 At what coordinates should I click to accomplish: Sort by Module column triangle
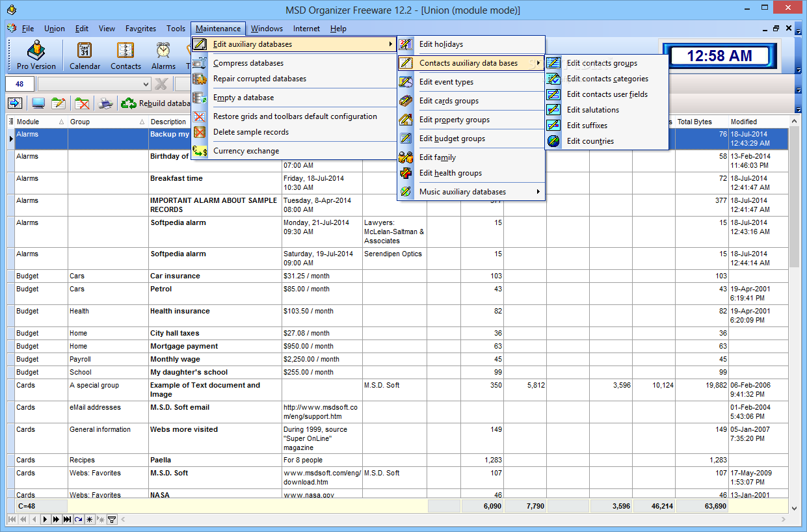pyautogui.click(x=61, y=122)
